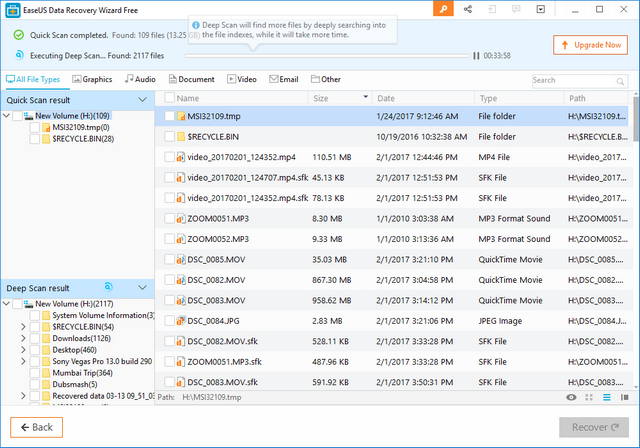Check the DSC_0083.MOV row checkbox

coord(169,300)
